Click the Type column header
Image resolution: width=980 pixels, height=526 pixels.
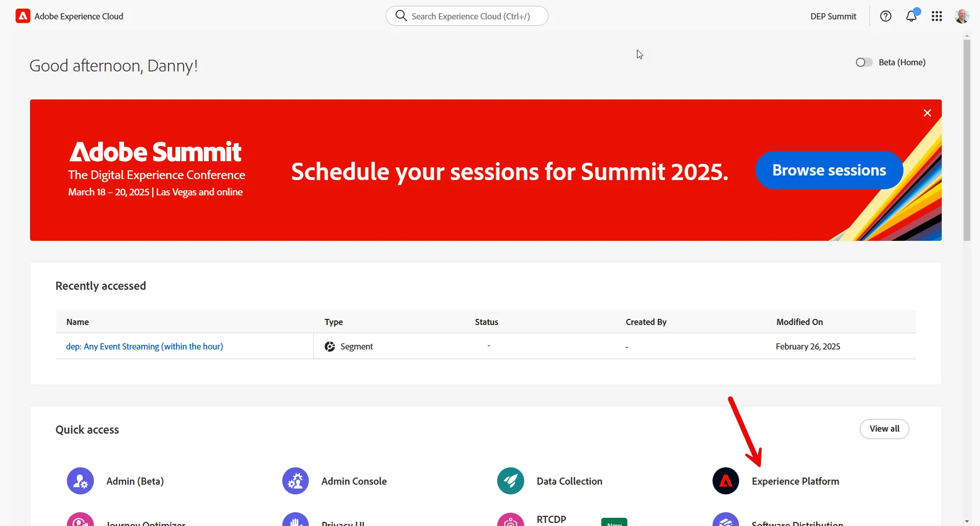334,322
